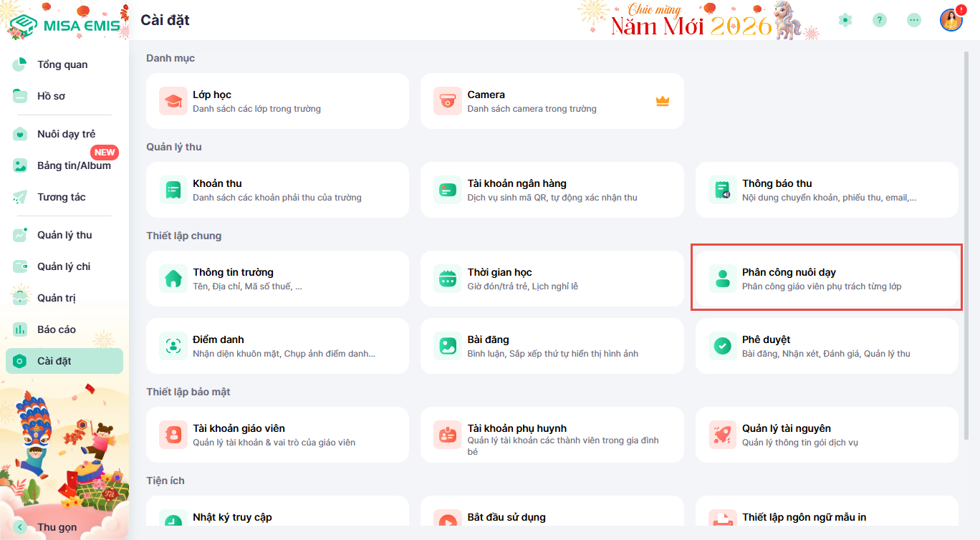Click the Khoản thu list icon
980x540 pixels.
[173, 190]
